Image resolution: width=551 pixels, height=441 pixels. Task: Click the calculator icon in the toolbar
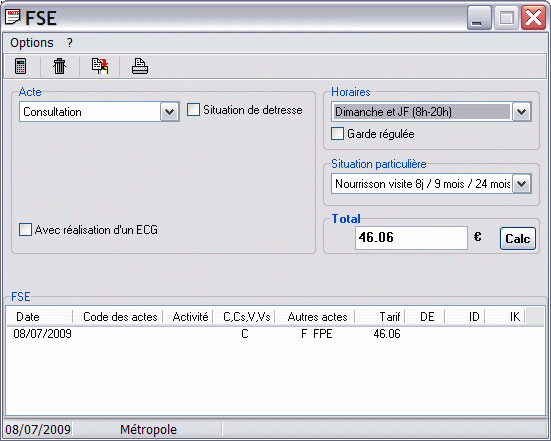(21, 66)
